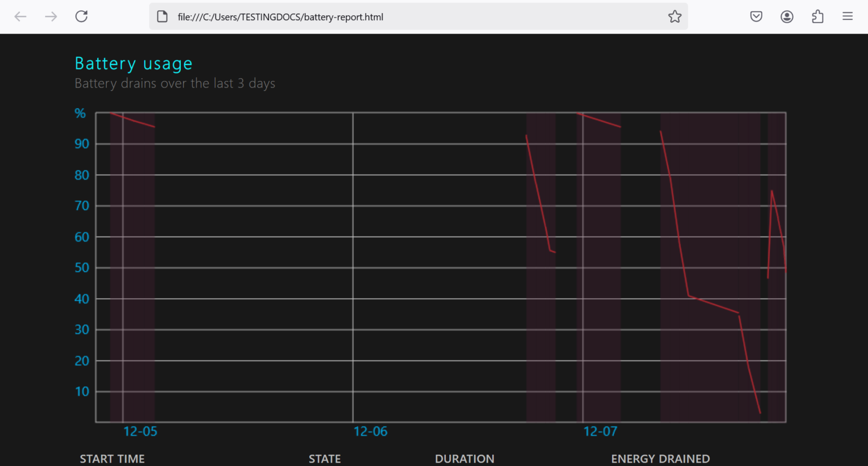868x466 pixels.
Task: Click the 12-07 axis label
Action: (x=600, y=431)
